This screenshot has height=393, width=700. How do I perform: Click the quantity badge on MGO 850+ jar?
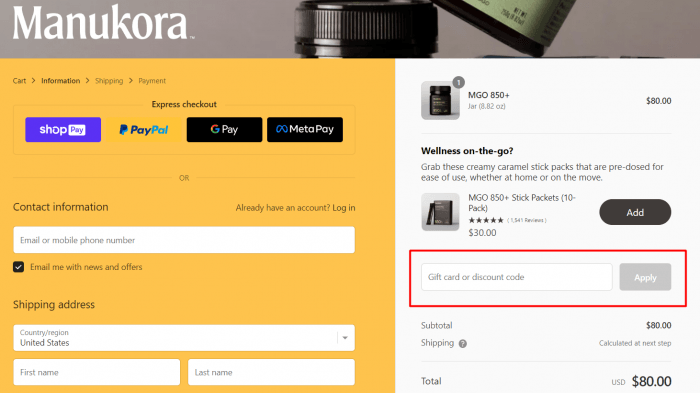458,82
